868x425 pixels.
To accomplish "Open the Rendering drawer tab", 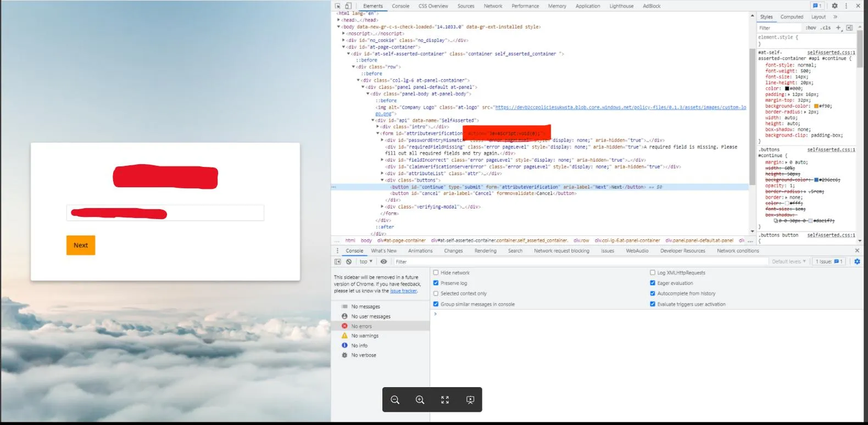I will tap(485, 251).
